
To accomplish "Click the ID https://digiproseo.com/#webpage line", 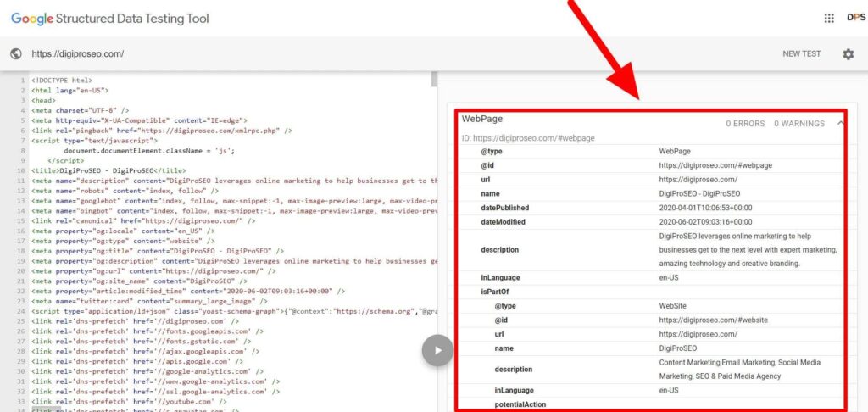I will (528, 138).
